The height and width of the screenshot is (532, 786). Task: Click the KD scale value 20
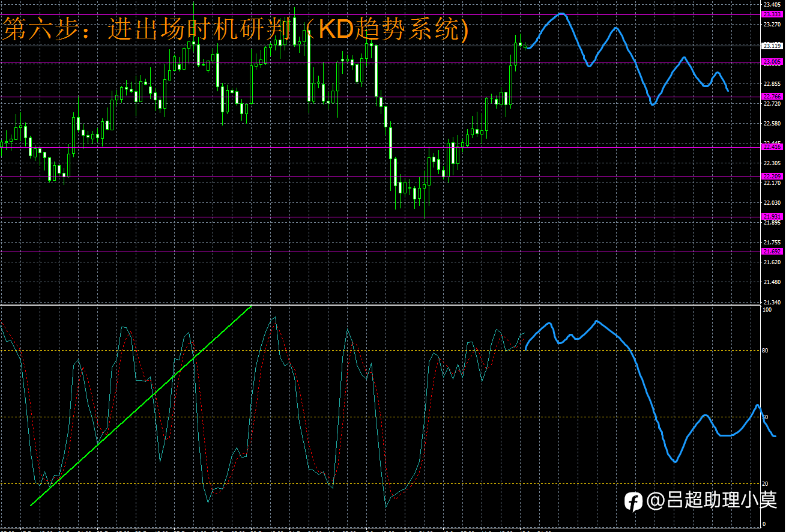coord(766,483)
